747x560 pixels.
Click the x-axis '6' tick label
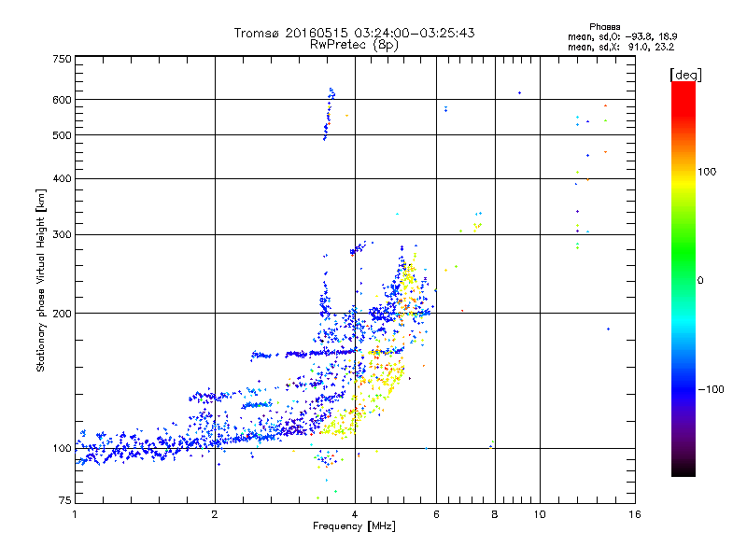436,514
